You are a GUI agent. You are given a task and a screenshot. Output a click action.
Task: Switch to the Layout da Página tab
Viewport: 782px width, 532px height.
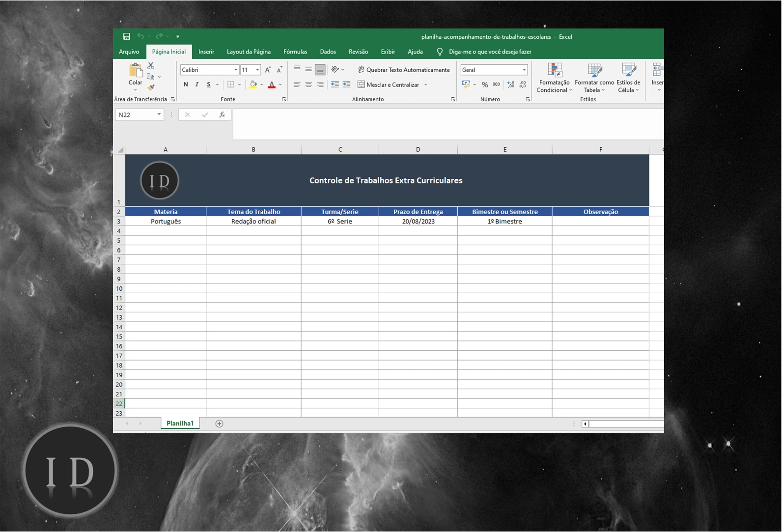pyautogui.click(x=249, y=52)
